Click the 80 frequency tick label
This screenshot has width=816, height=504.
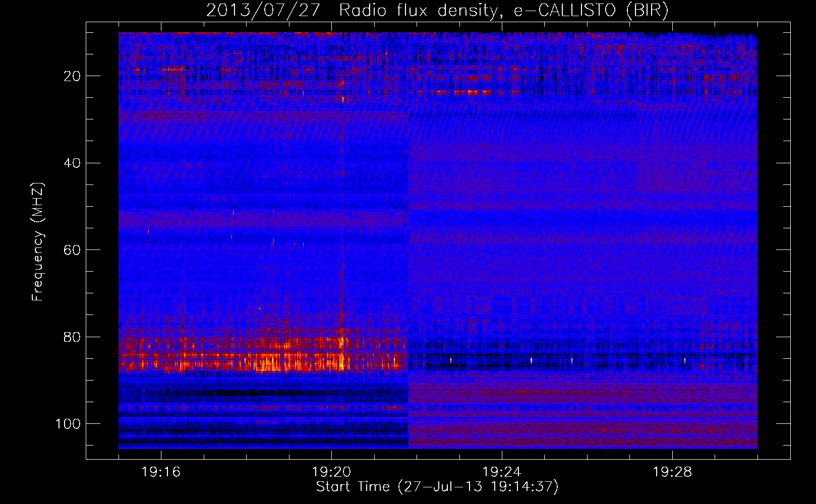(x=72, y=337)
